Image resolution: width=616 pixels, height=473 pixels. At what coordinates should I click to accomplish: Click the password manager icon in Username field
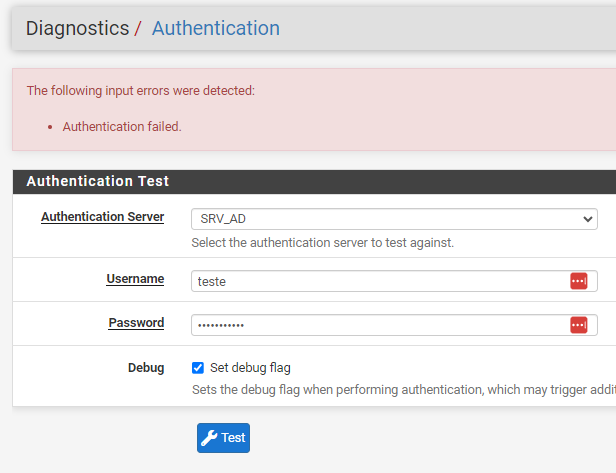pyautogui.click(x=578, y=281)
